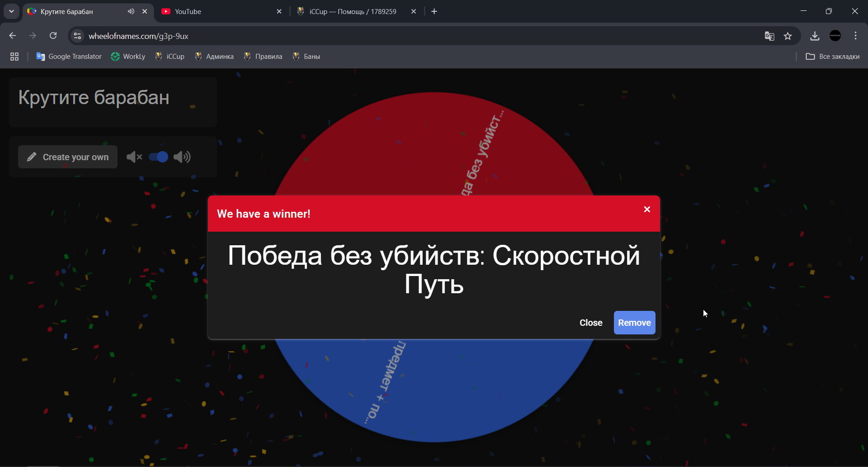Click the Remove button in winner dialog

click(x=634, y=323)
